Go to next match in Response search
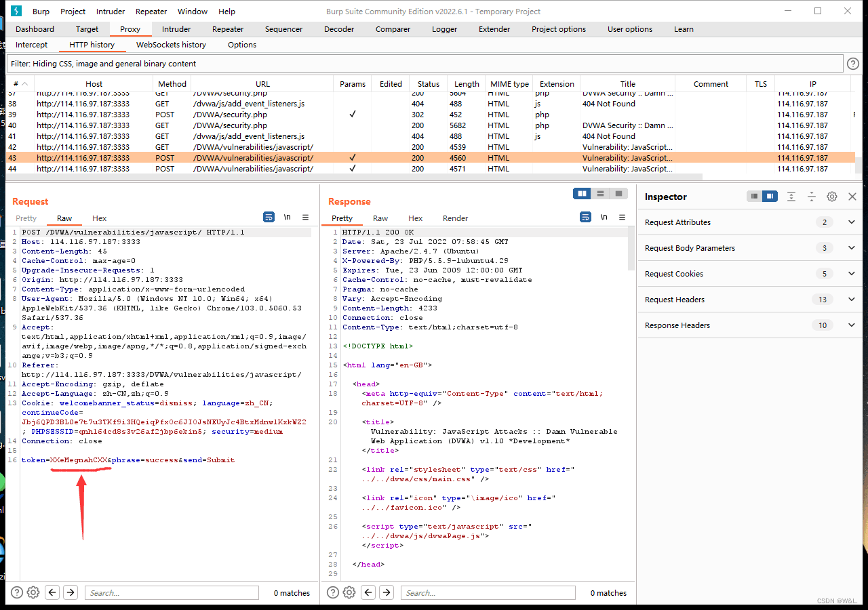 click(x=386, y=592)
